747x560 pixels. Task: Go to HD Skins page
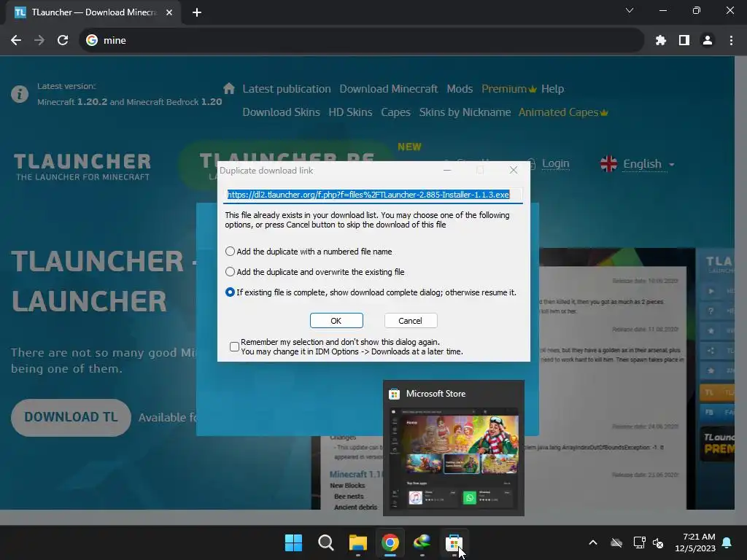tap(350, 112)
